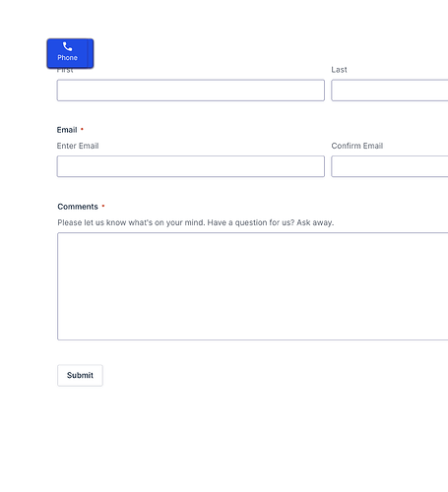The width and height of the screenshot is (448, 492).
Task: Click the red required asterisk beside Comments
Action: 103,206
